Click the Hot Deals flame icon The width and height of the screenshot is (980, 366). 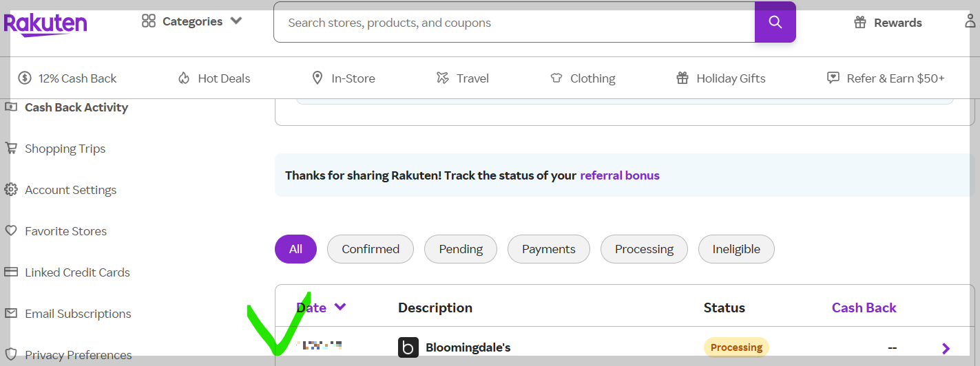(x=183, y=78)
